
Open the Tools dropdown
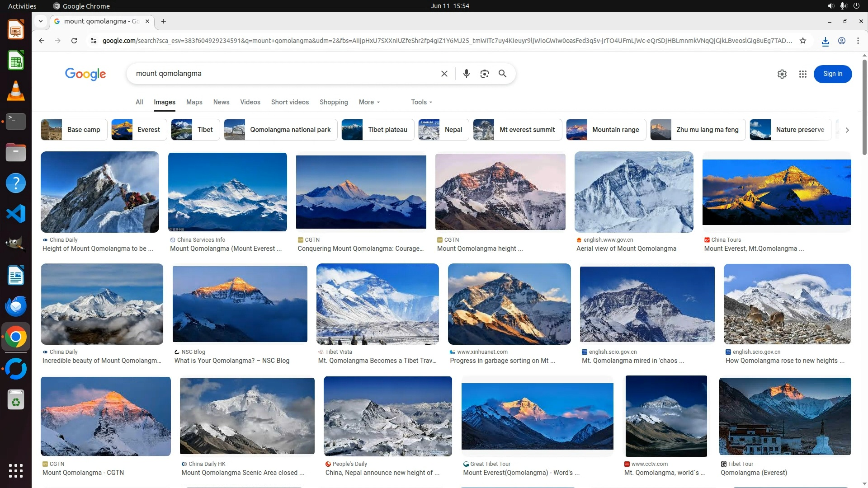(421, 102)
